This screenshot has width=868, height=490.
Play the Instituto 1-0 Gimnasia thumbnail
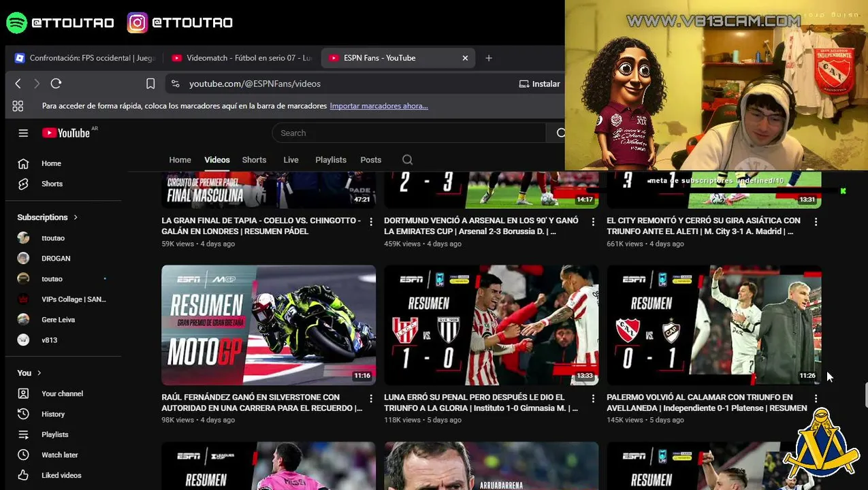[x=491, y=325]
